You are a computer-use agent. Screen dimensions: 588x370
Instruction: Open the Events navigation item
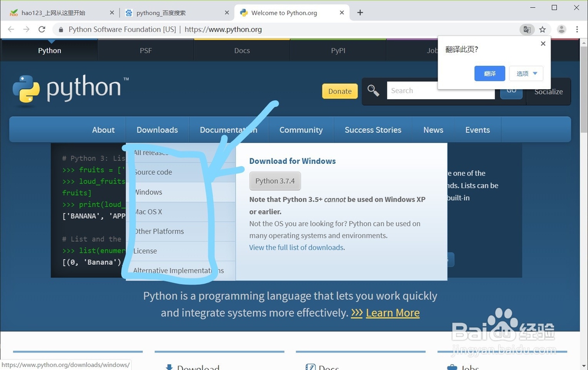pos(477,130)
